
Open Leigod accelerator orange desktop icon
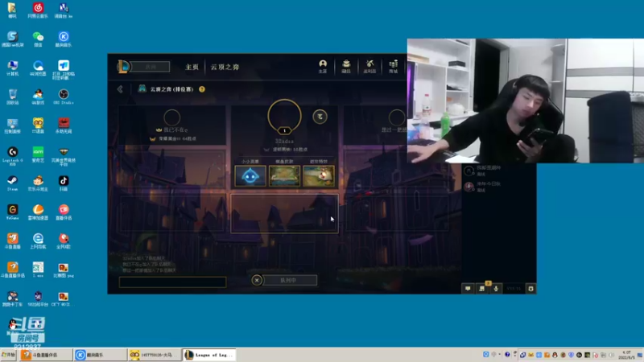click(38, 212)
